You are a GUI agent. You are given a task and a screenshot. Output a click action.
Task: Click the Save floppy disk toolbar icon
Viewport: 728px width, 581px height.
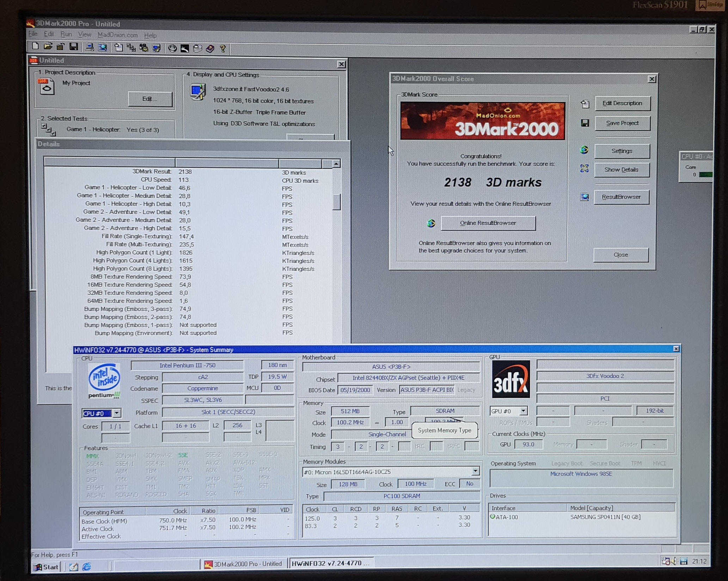74,47
